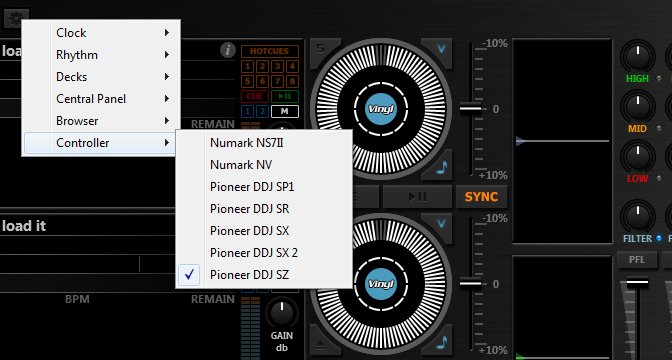Open the highlighted Controller submenu entry
672x360 pixels.
pos(101,143)
